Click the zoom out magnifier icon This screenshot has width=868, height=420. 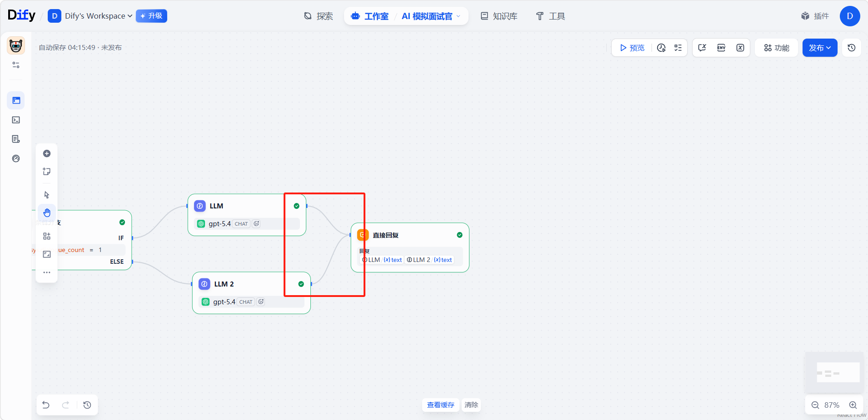[x=815, y=405]
